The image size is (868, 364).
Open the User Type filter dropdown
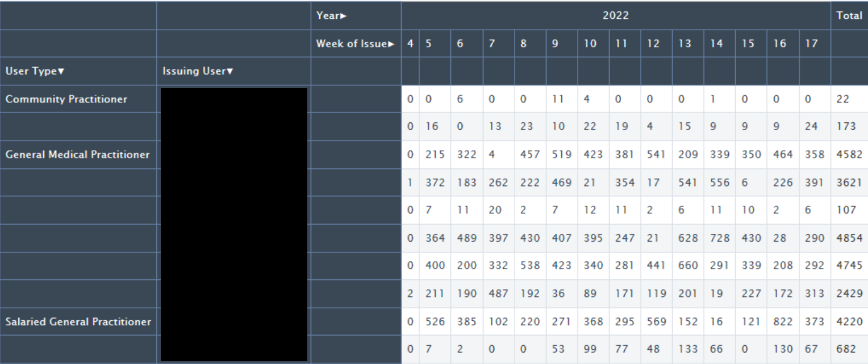pyautogui.click(x=61, y=72)
